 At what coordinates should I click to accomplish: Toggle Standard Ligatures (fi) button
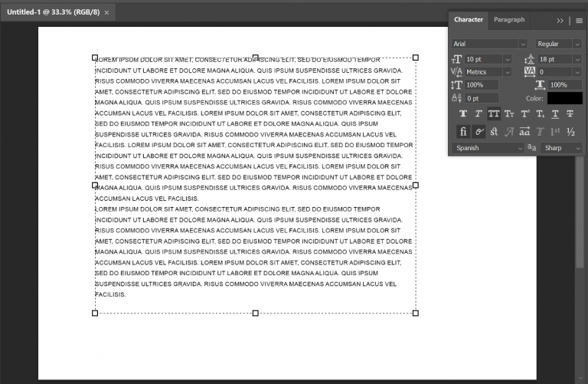463,132
